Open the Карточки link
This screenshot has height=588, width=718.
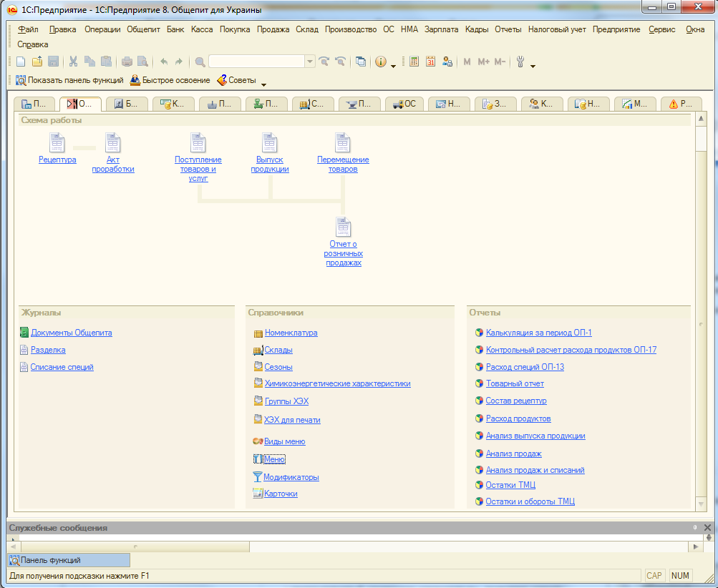click(281, 494)
